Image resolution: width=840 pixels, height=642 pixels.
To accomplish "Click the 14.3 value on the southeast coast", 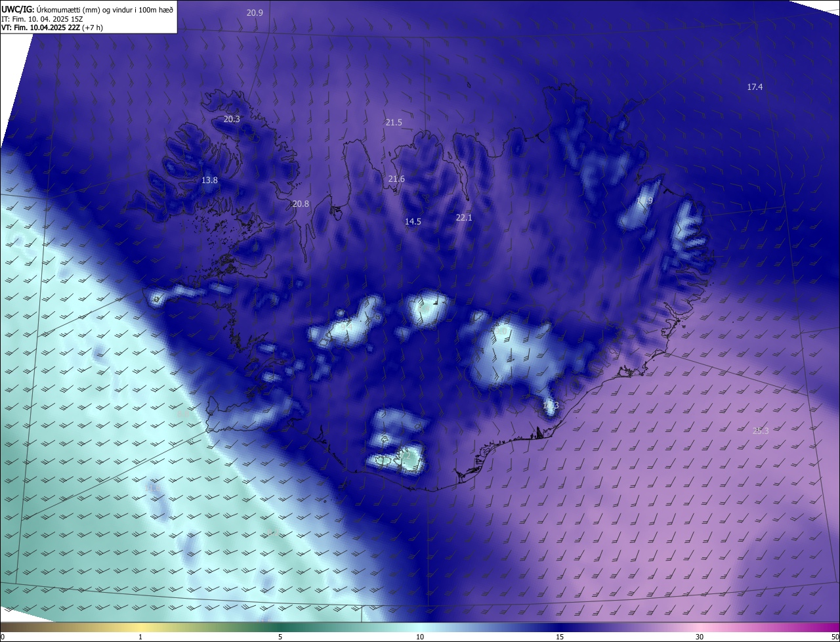I will [551, 406].
